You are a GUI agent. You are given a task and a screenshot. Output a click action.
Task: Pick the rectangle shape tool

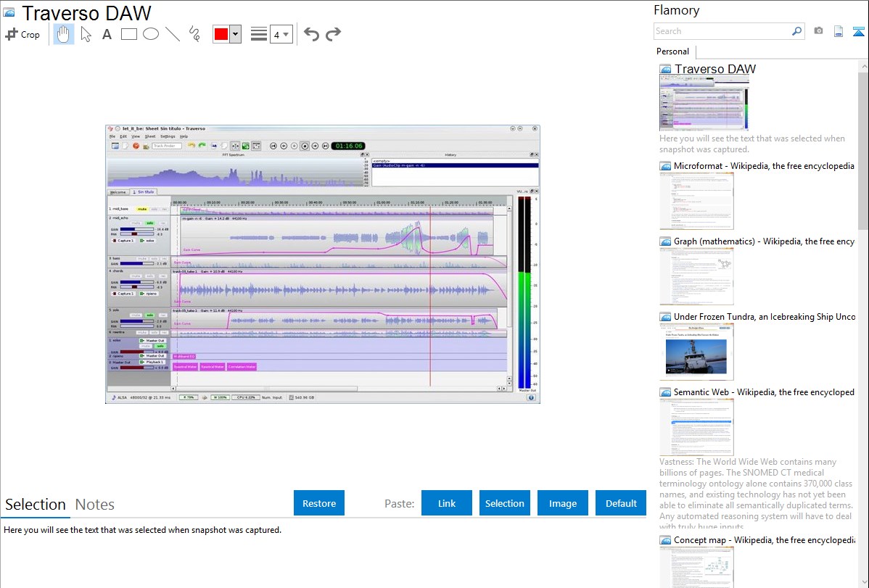(x=128, y=34)
